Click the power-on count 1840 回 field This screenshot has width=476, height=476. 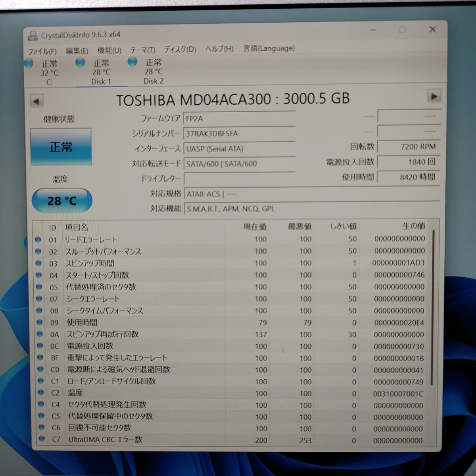point(409,162)
